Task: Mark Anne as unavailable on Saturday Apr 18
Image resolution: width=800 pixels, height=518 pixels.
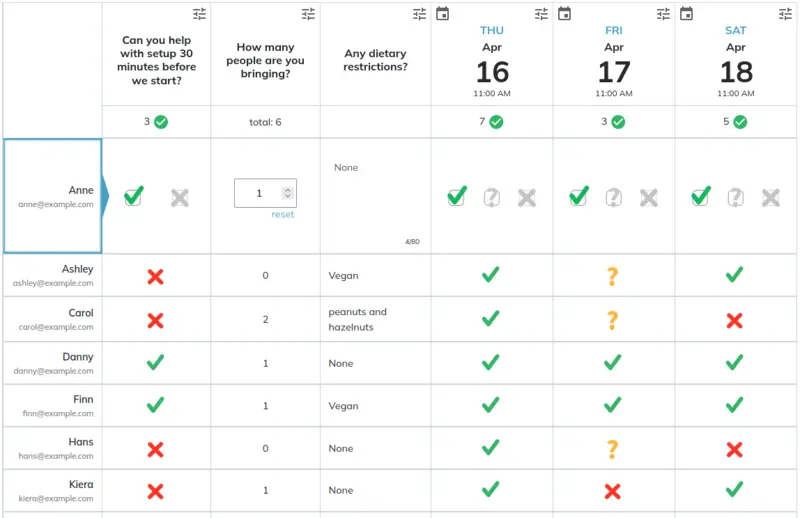Action: (770, 198)
